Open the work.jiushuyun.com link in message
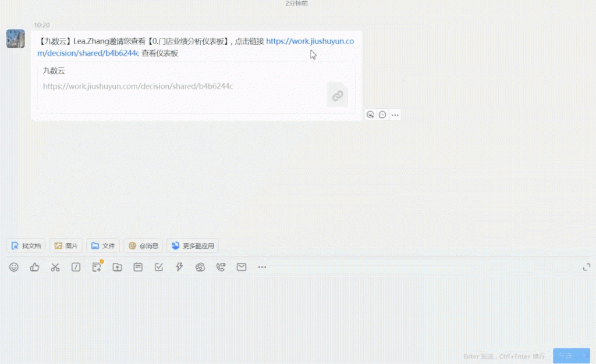596x364 pixels. [310, 41]
